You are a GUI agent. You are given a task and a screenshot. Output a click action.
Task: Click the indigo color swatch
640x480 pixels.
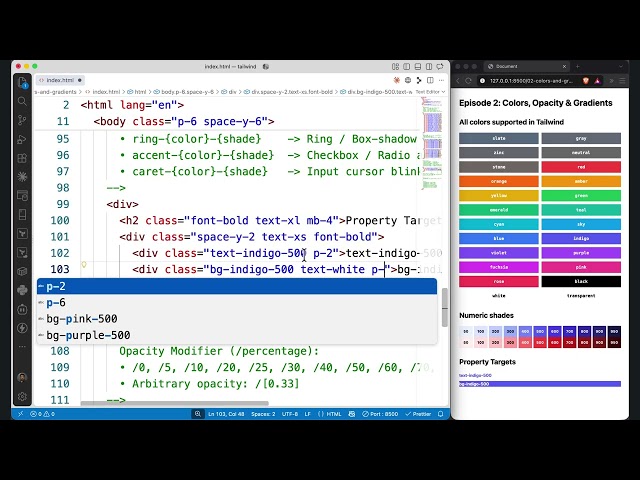581,238
